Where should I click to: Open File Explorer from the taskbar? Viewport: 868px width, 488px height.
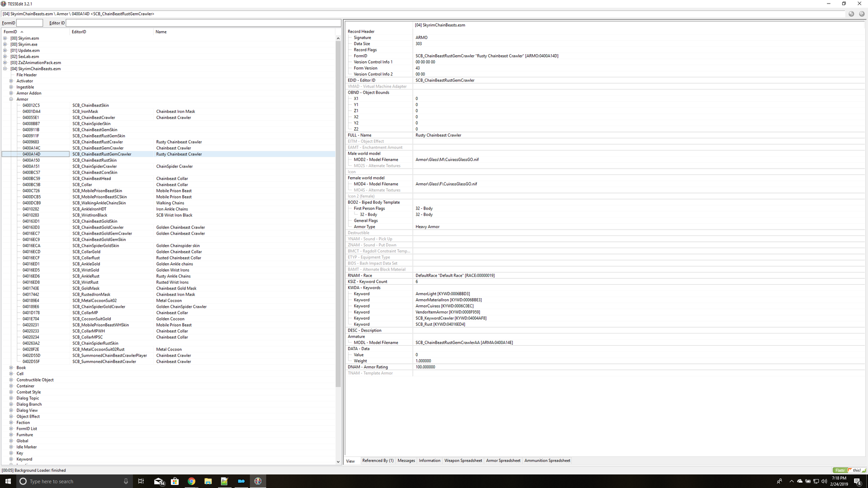pos(208,481)
